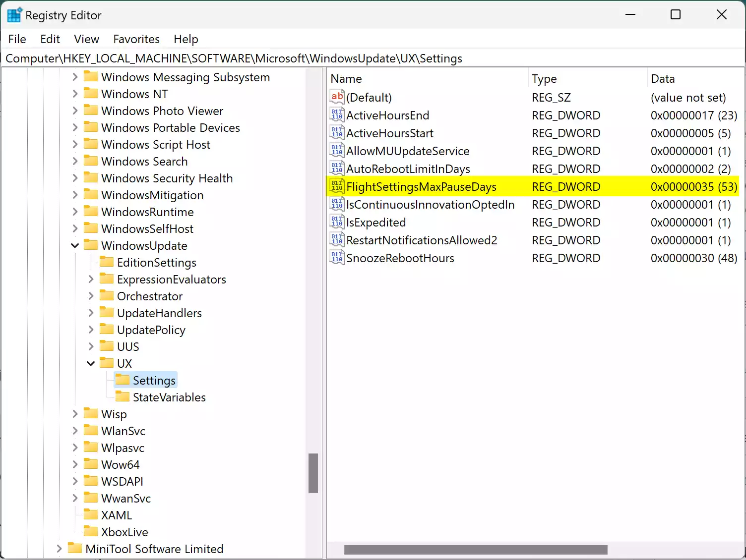Image resolution: width=746 pixels, height=560 pixels.
Task: Open the File menu
Action: [17, 39]
